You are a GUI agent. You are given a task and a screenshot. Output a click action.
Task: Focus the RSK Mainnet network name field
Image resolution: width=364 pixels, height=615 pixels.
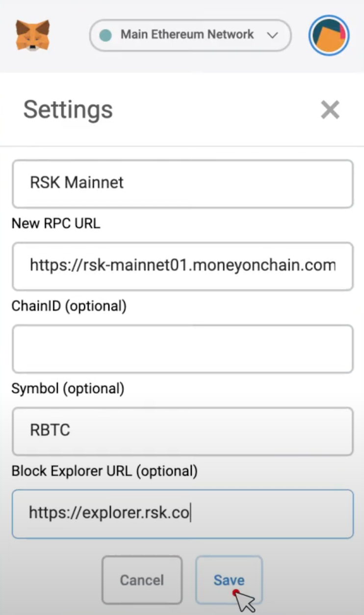182,183
